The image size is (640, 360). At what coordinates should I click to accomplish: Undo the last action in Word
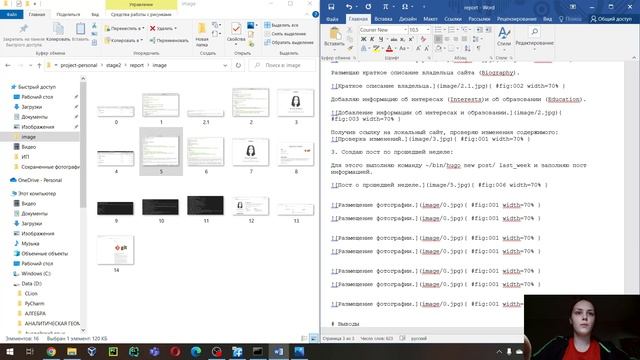tap(349, 7)
